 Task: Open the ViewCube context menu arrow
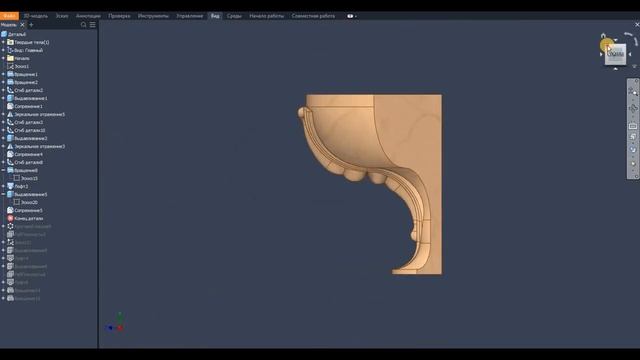click(634, 66)
